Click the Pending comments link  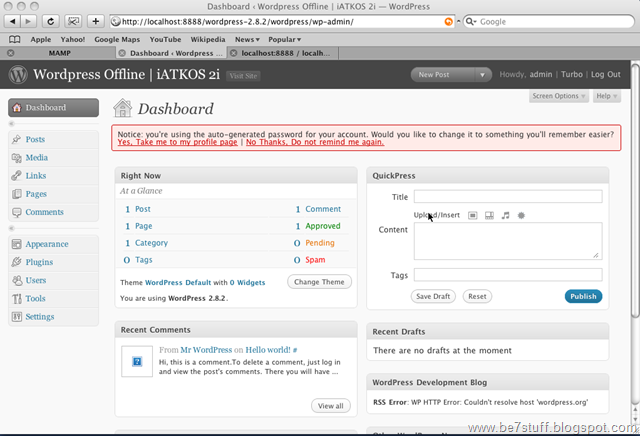click(320, 243)
